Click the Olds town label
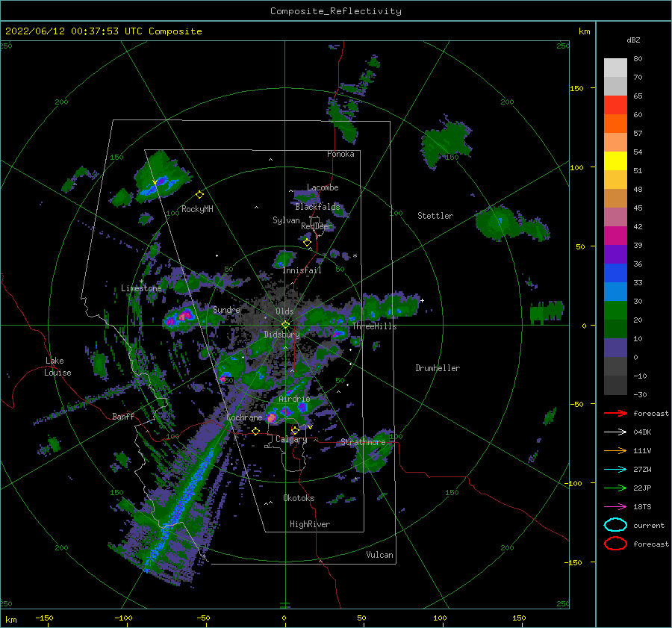The height and width of the screenshot is (628, 672). (284, 311)
